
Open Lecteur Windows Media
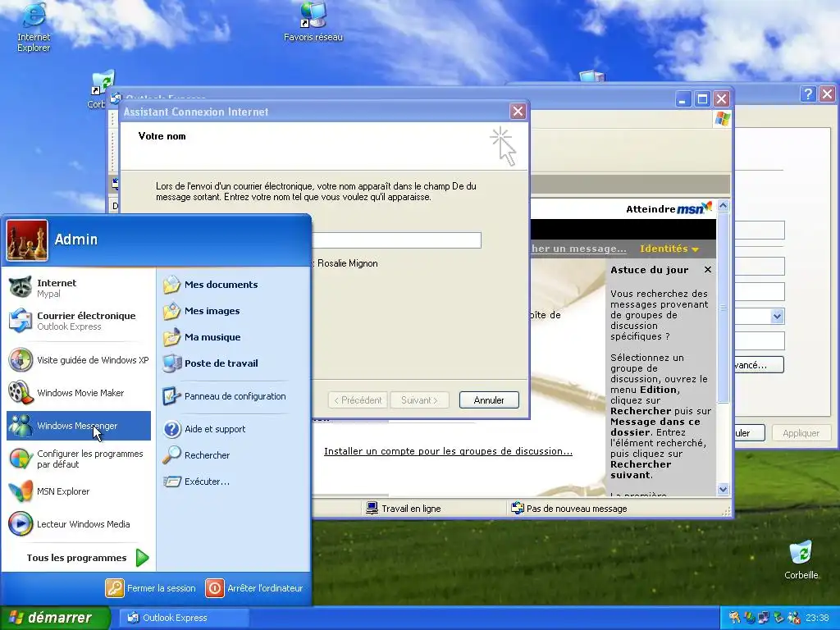[78, 524]
